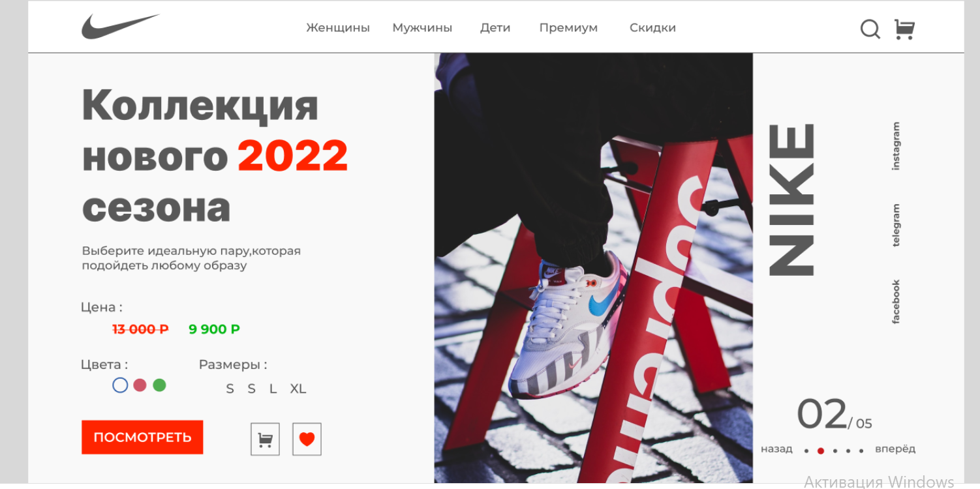
Task: Open the vertical instagram link
Action: pos(896,146)
